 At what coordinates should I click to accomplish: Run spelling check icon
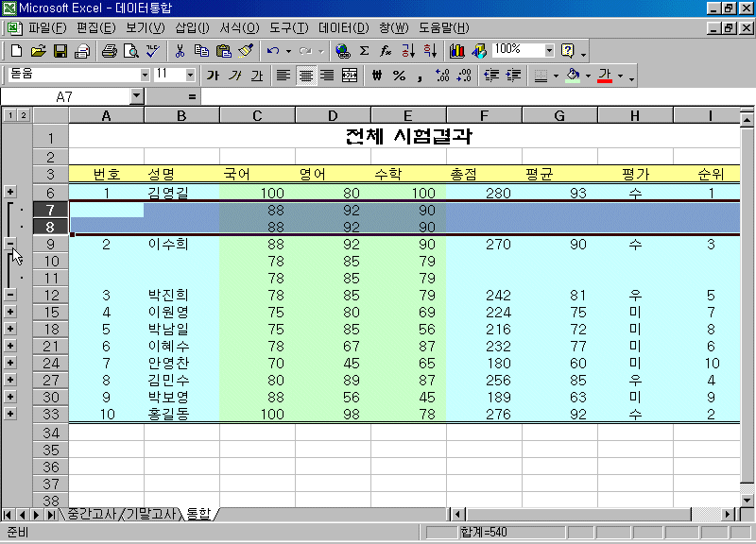(153, 51)
